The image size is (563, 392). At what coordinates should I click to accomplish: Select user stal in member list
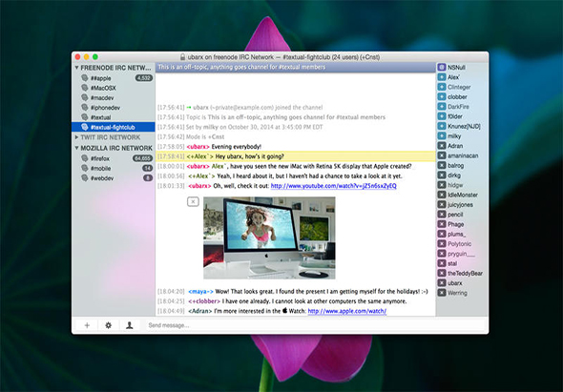click(x=462, y=263)
